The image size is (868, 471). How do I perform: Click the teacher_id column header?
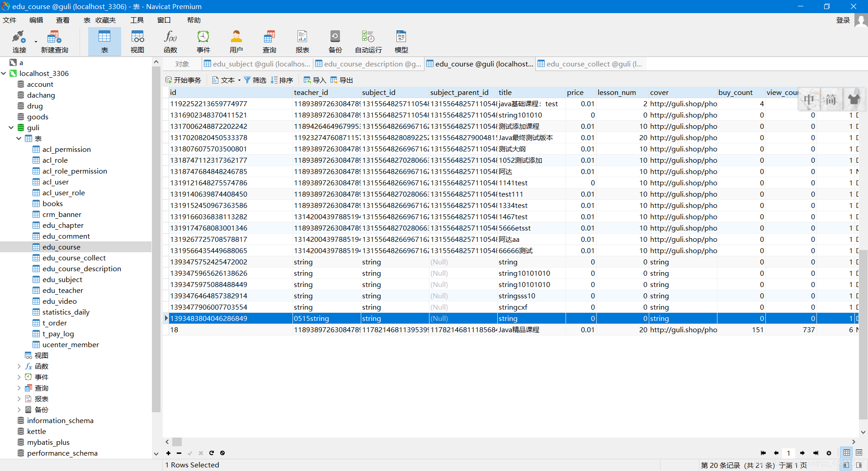click(x=326, y=92)
